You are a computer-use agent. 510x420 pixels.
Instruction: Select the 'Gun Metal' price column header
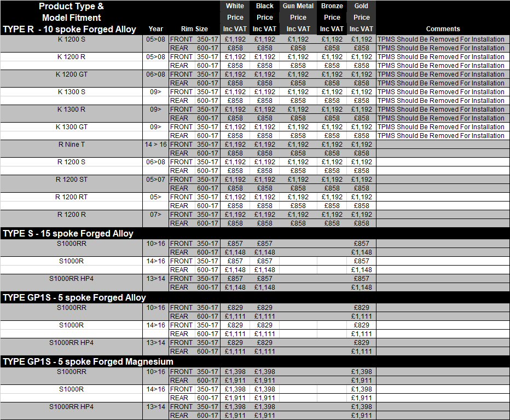point(298,18)
